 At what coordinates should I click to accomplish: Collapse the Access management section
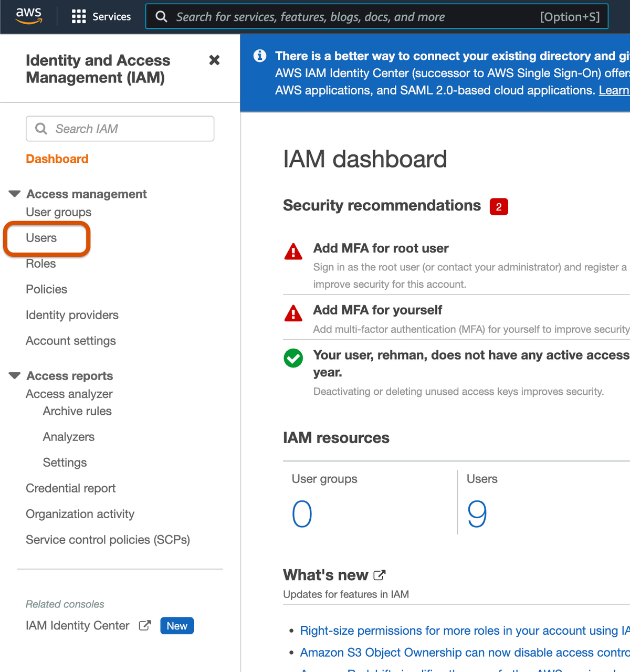[15, 194]
